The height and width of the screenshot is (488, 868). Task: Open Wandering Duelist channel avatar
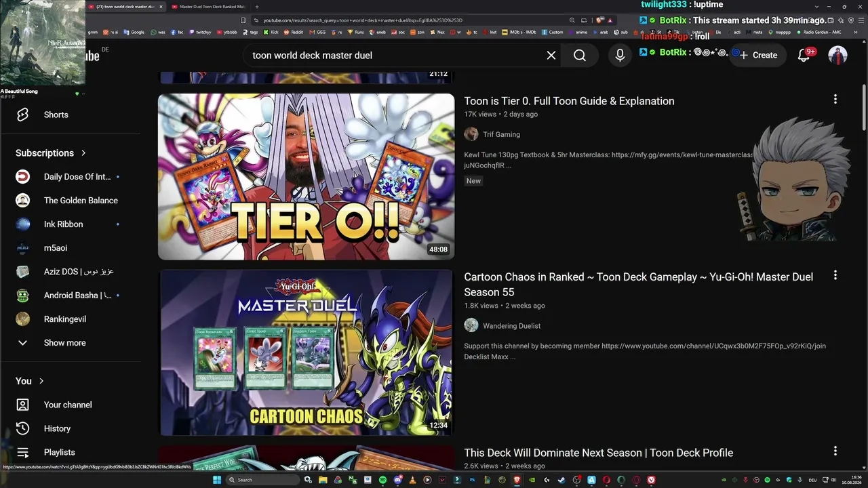coord(471,325)
